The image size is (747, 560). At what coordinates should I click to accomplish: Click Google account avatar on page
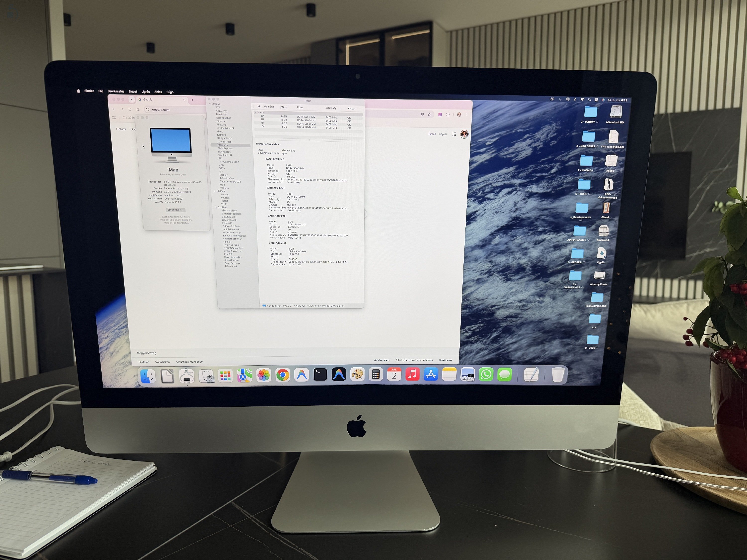pos(464,134)
